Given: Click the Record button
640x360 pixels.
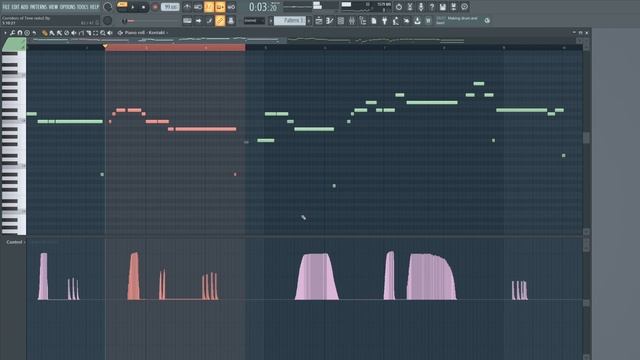Looking at the screenshot, I should (155, 7).
